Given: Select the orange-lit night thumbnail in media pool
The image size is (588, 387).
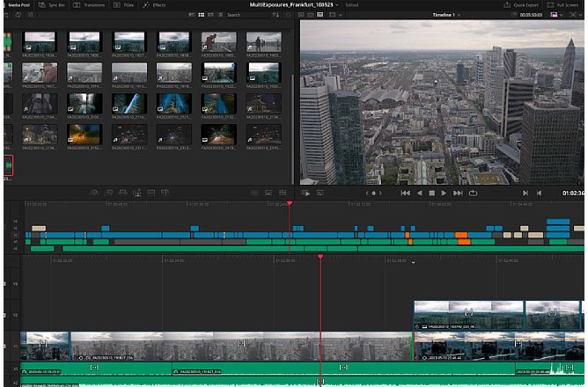Looking at the screenshot, I should [85, 135].
